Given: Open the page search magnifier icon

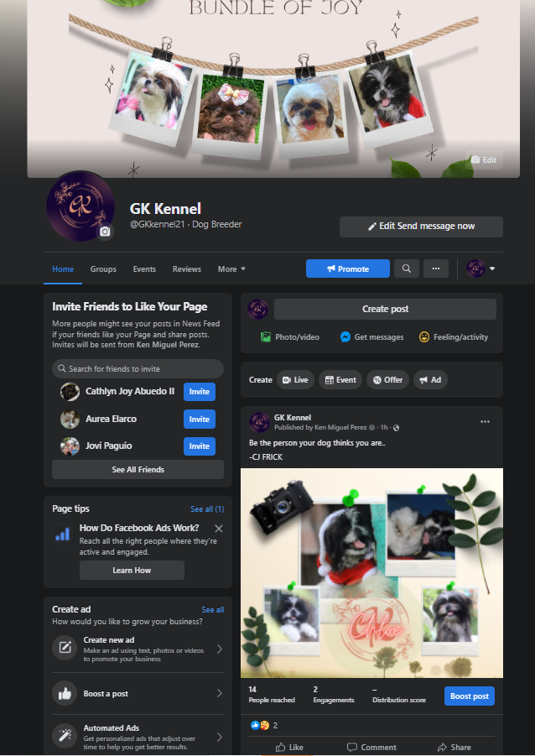Looking at the screenshot, I should (407, 269).
